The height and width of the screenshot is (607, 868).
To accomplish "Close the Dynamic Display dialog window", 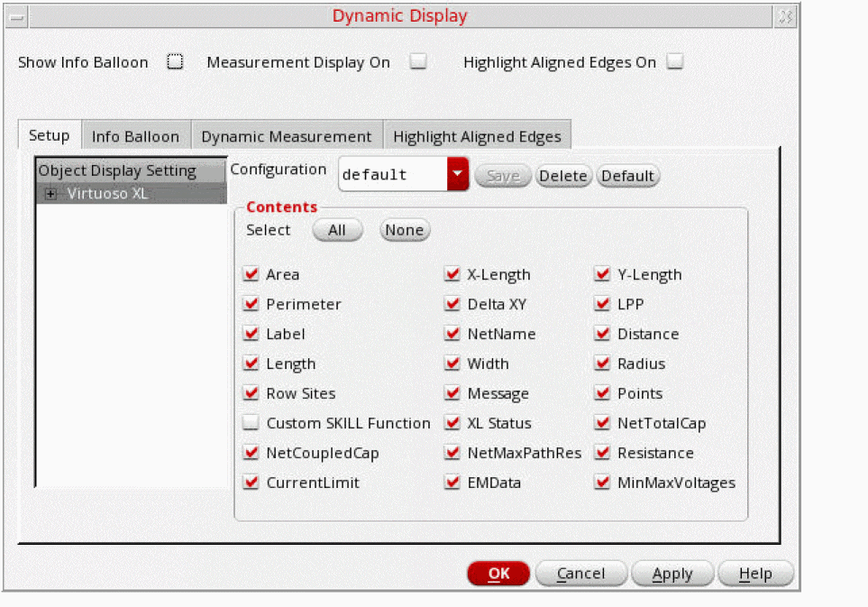I will click(785, 16).
